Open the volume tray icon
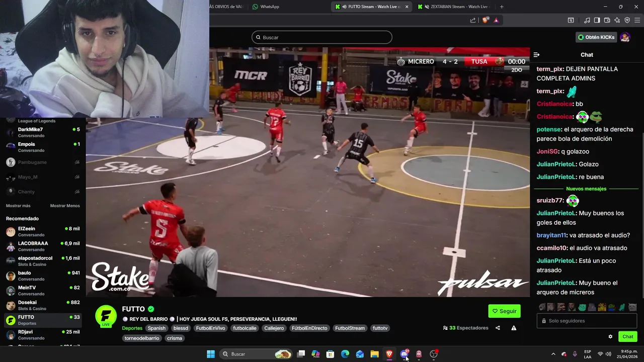 pos(608,354)
